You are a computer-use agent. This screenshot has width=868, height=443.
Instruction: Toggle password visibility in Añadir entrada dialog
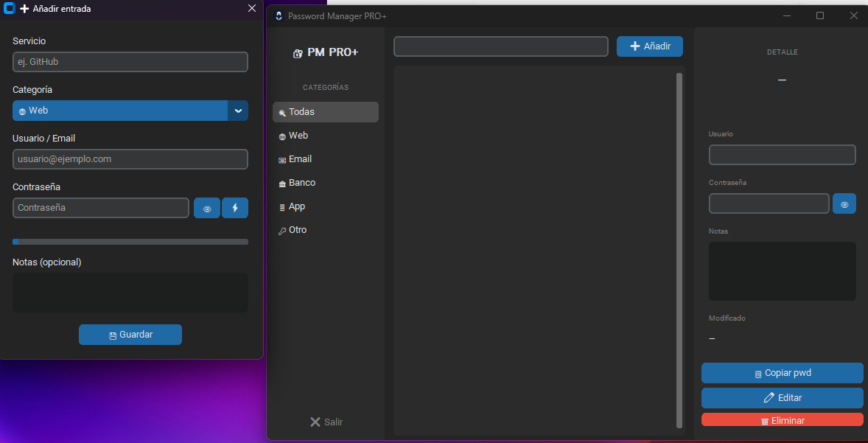(x=207, y=208)
